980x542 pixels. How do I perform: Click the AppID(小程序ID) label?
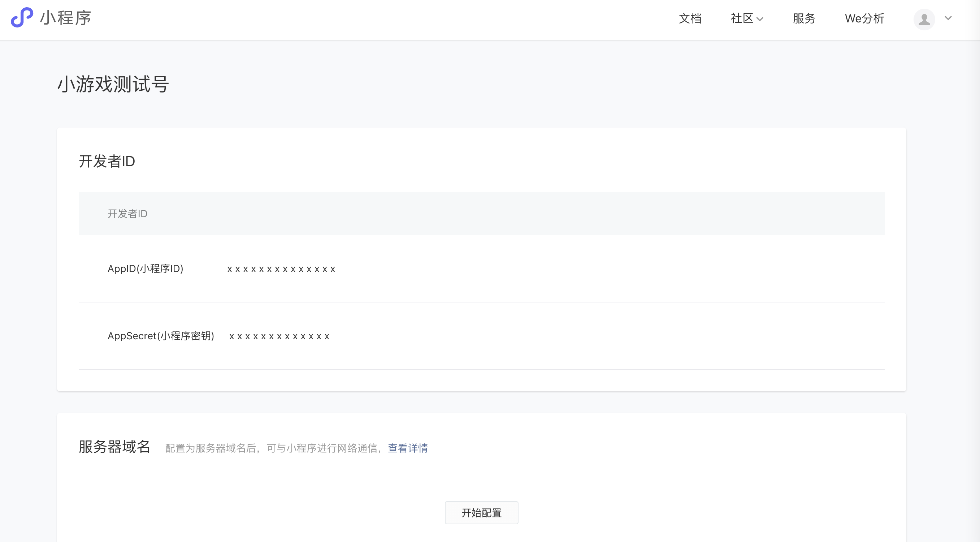tap(145, 269)
